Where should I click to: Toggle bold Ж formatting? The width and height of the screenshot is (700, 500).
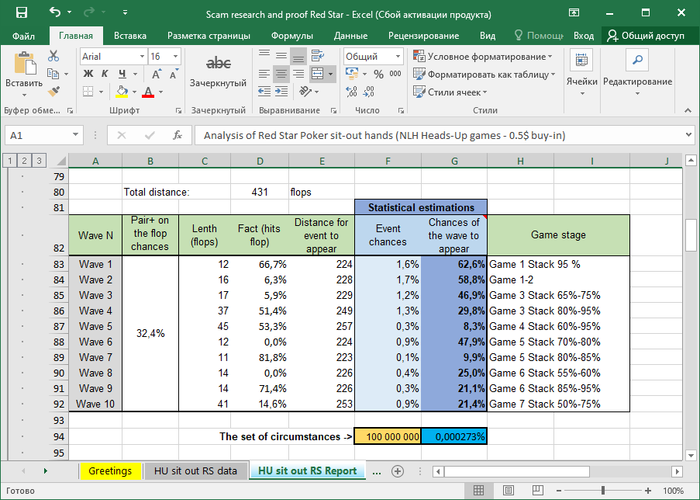(x=88, y=74)
